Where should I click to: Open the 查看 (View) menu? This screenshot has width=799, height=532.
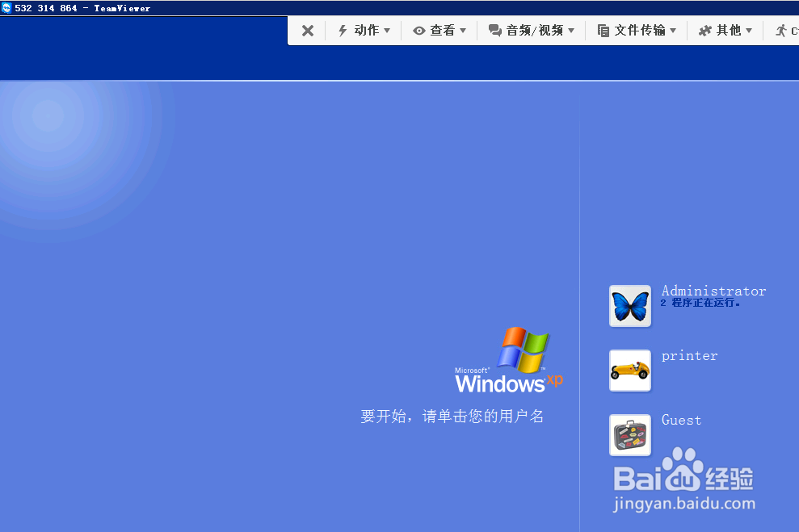(439, 31)
